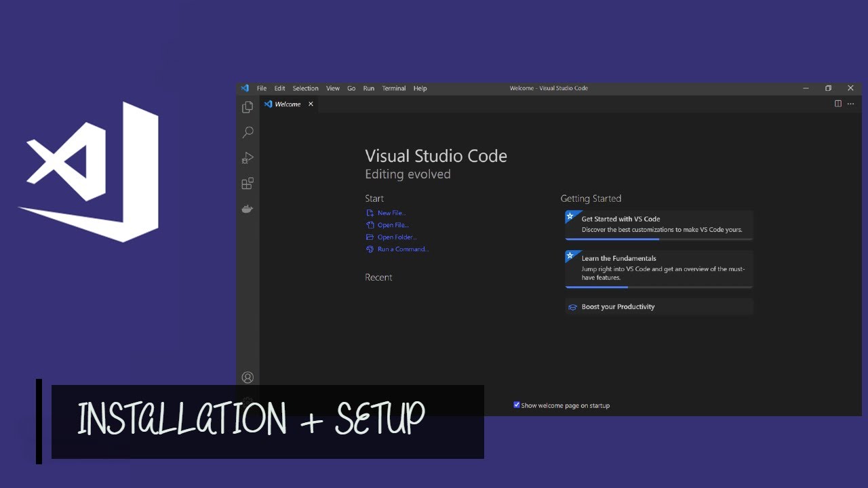Click the split editor icon
This screenshot has width=868, height=488.
838,104
